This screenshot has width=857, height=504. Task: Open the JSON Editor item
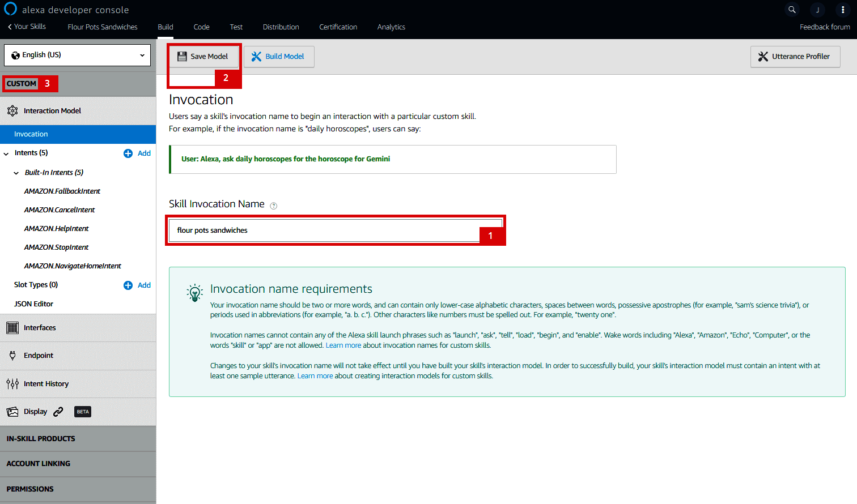34,304
